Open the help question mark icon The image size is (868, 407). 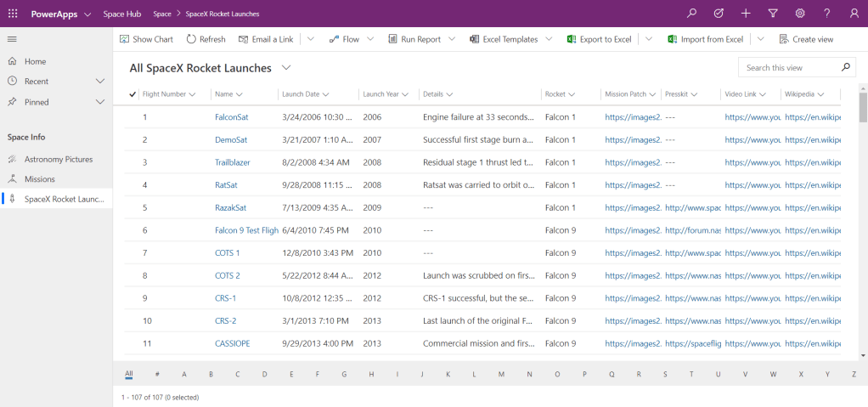click(826, 14)
